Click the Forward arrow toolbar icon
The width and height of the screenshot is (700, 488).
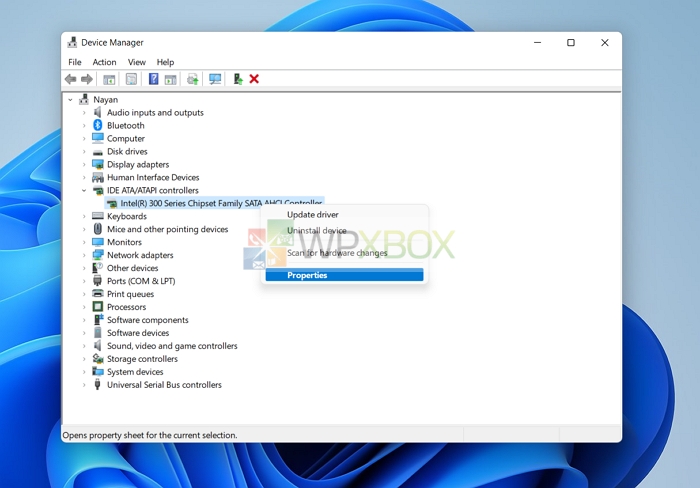point(87,79)
